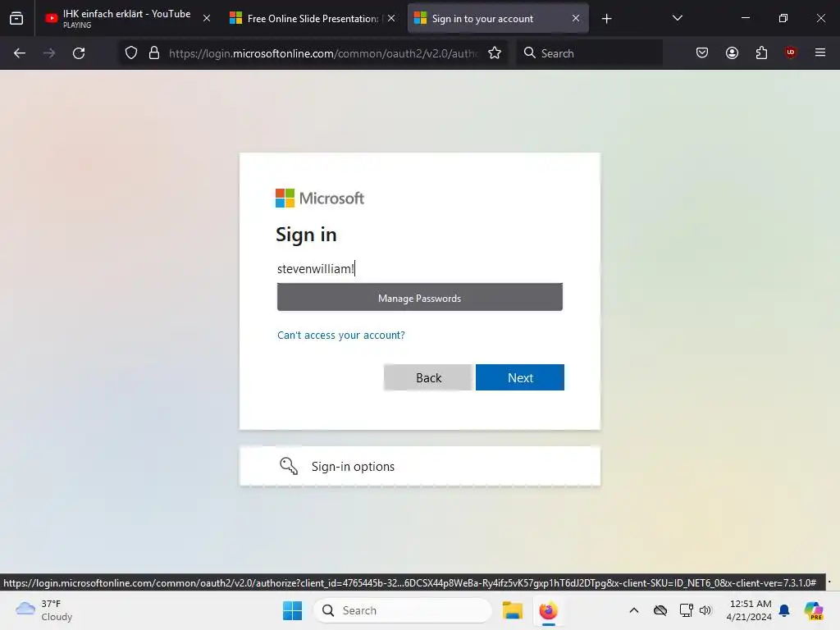840x630 pixels.
Task: Open the weather widget showing 37°F Cloudy
Action: 44,610
